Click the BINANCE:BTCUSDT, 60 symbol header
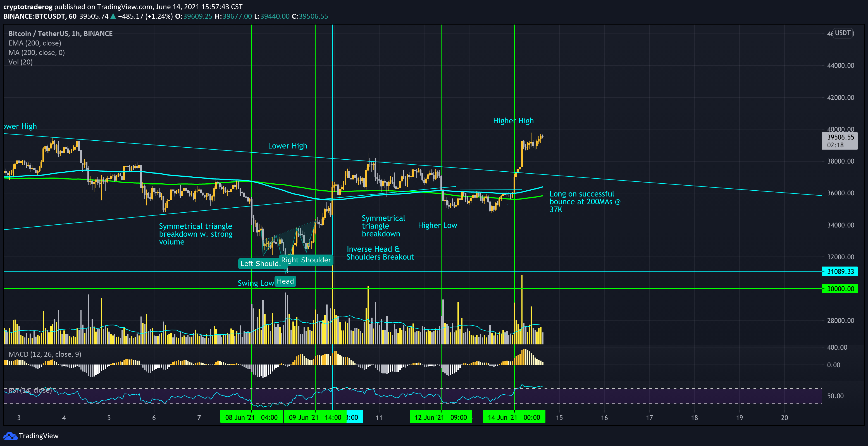Image resolution: width=868 pixels, height=446 pixels. coord(40,16)
